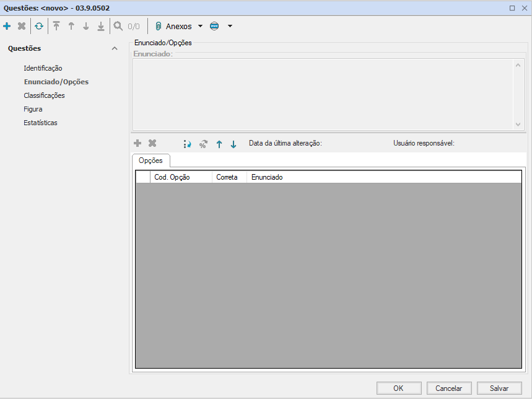Click the blue round processes icon
Screen dimensions: 532x399
pyautogui.click(x=215, y=26)
